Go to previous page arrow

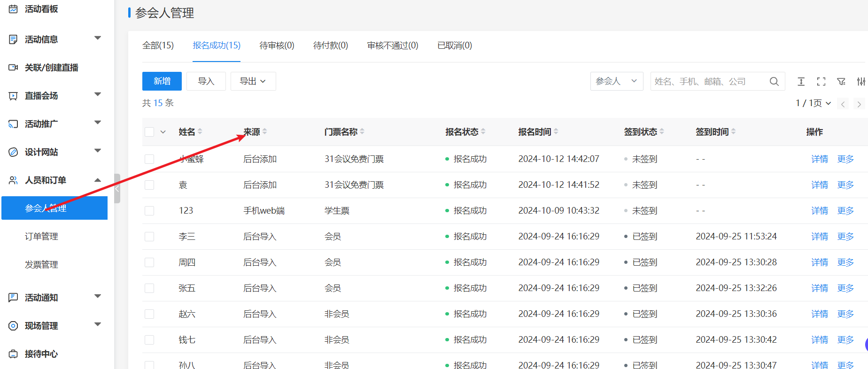coord(843,104)
